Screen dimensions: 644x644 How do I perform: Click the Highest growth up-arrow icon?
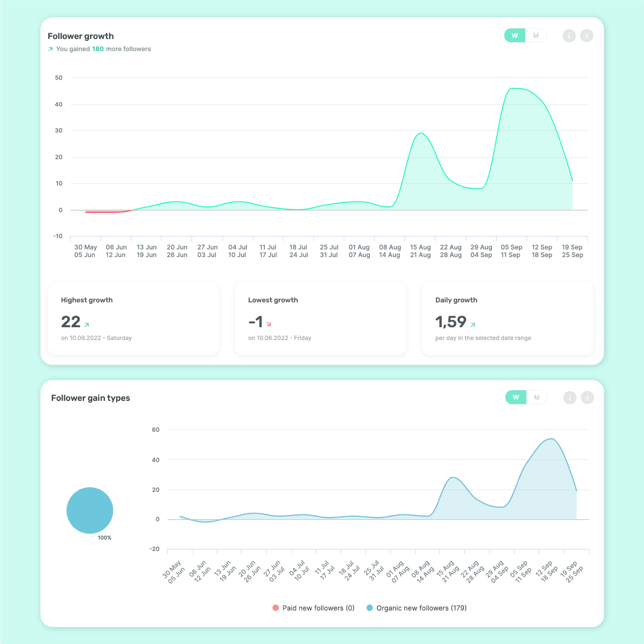click(x=87, y=325)
